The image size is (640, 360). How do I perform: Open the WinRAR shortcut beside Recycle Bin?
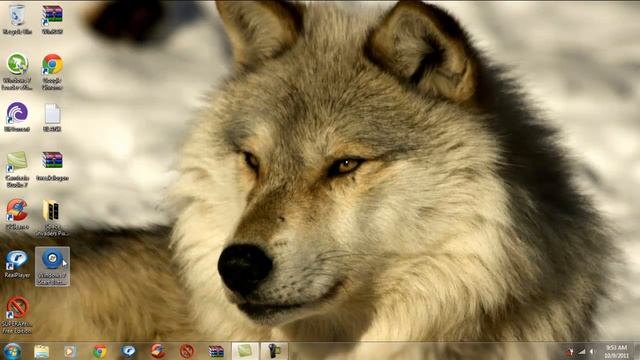[x=52, y=19]
